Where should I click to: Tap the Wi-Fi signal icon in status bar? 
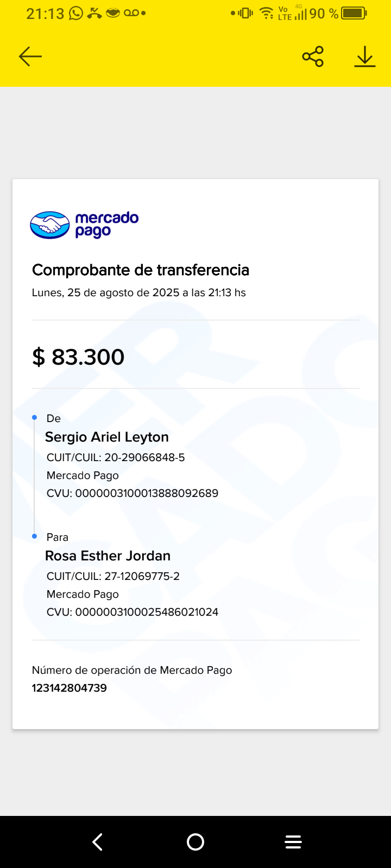266,13
